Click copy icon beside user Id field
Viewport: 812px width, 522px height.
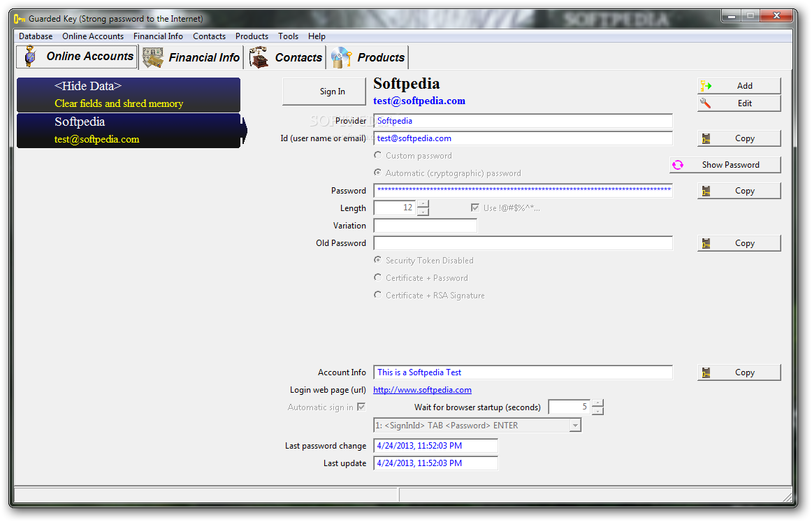706,139
